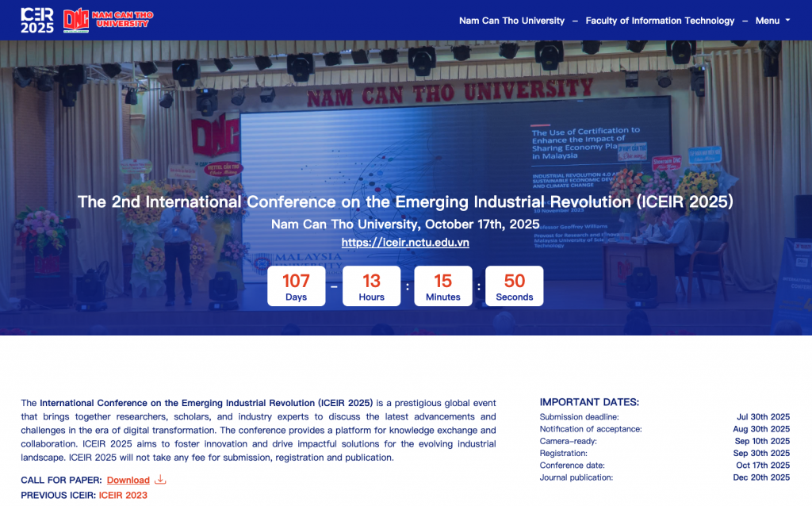This screenshot has height=506, width=812.
Task: Click the 'Sep 30th 2025' date
Action: coord(762,453)
